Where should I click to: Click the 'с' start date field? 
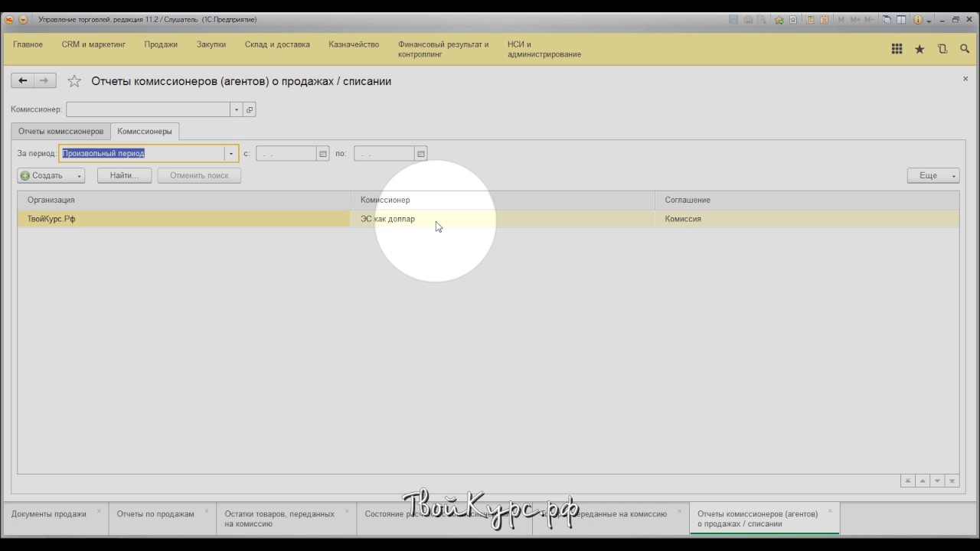(x=286, y=154)
